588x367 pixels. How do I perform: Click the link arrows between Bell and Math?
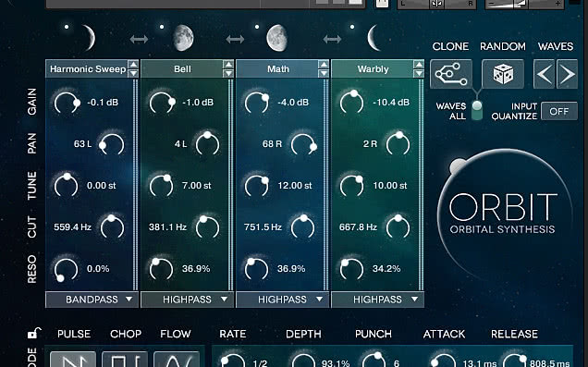point(236,39)
